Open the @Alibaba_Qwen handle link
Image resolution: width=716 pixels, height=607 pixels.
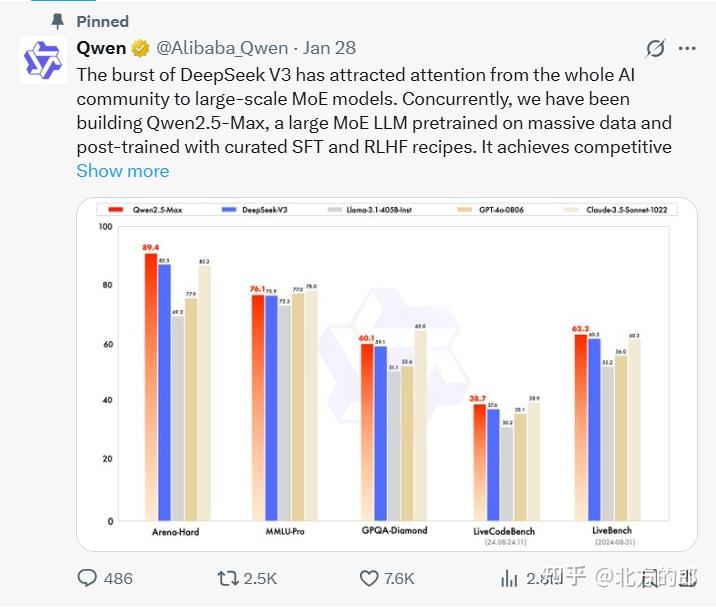coord(222,48)
